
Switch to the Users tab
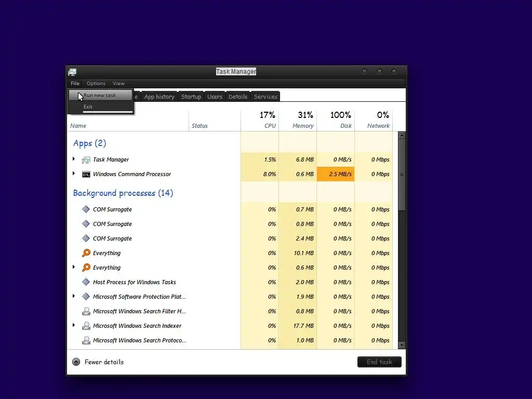click(x=215, y=97)
